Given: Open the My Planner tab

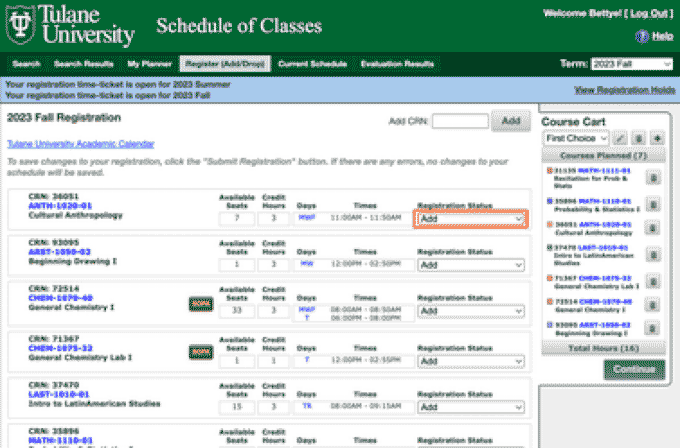Looking at the screenshot, I should coord(149,64).
